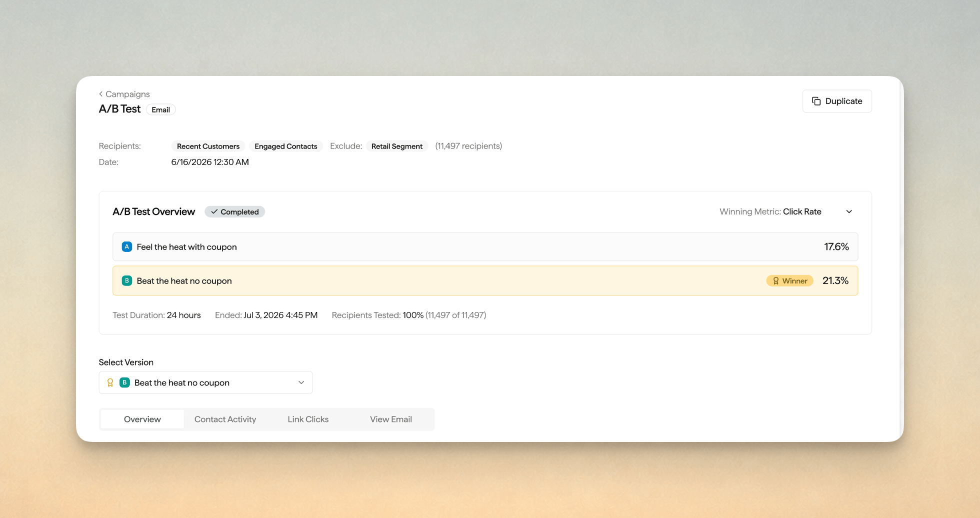Click the A/B Test Overview heading

(x=154, y=211)
